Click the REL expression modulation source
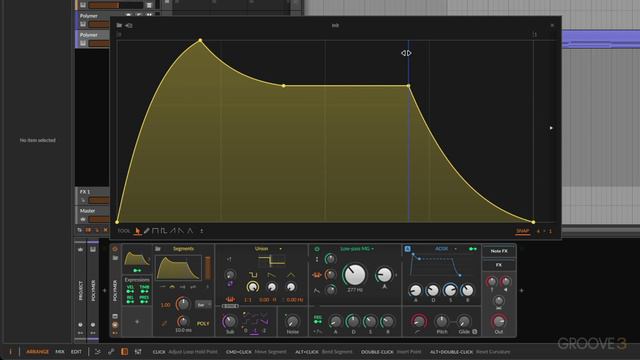Viewport: 640px width, 360px height. pos(130,300)
